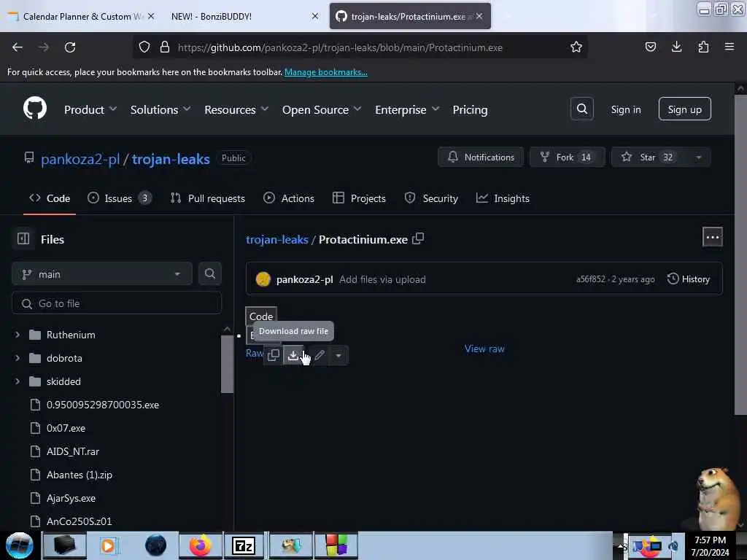The width and height of the screenshot is (747, 560).
Task: Expand the skidded folder chevron
Action: pos(18,381)
